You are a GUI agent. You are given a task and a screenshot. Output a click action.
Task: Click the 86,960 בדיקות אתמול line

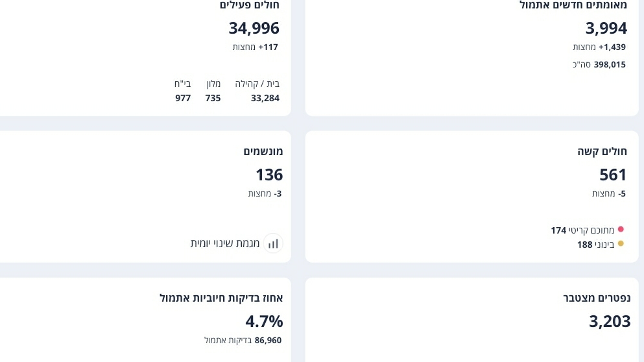coord(243,340)
